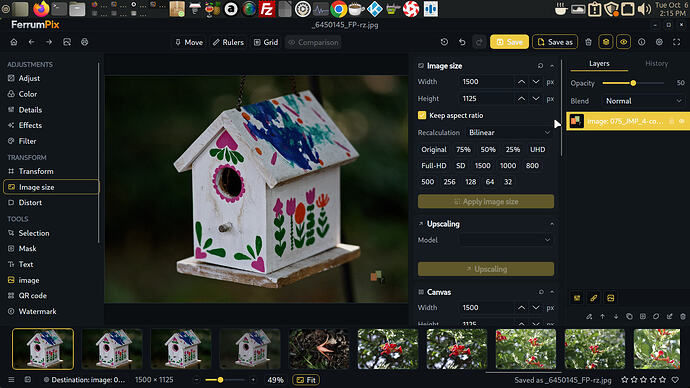
Task: Collapse the Image size section
Action: [552, 66]
